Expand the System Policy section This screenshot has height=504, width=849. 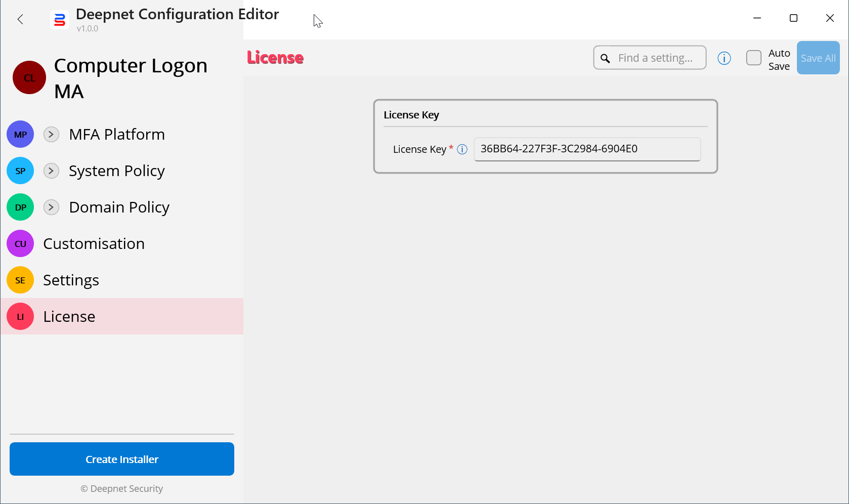(x=51, y=171)
